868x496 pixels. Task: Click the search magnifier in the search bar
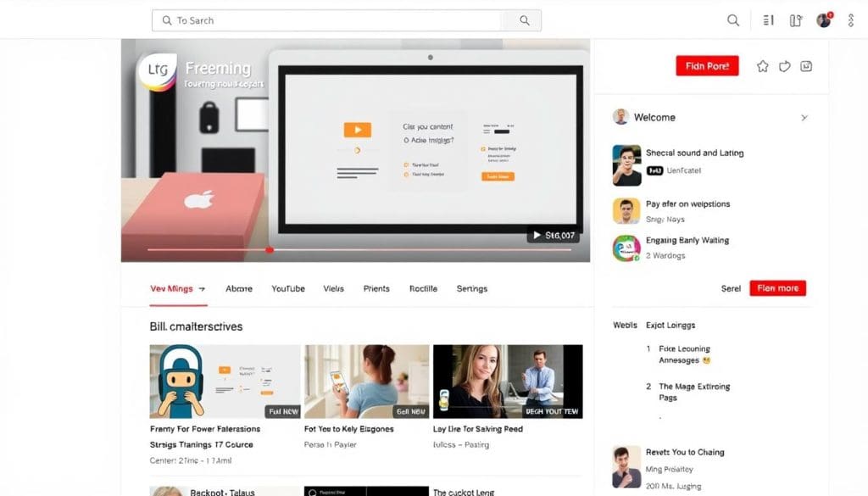click(x=525, y=20)
